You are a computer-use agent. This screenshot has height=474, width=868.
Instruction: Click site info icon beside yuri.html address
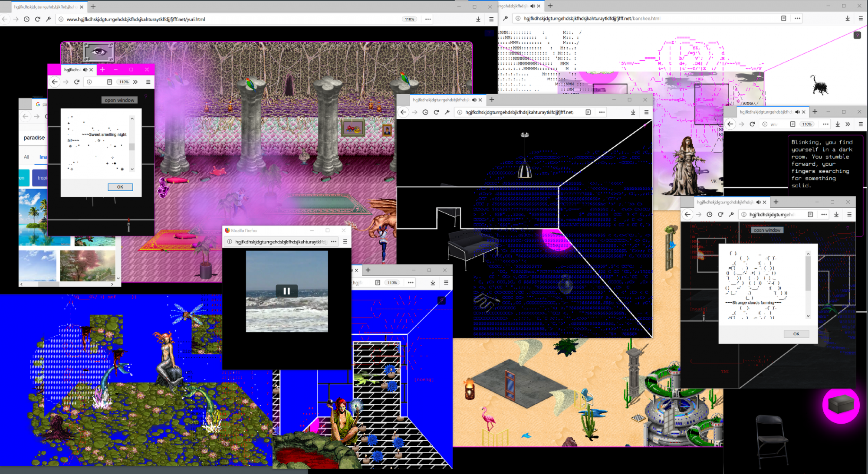61,19
